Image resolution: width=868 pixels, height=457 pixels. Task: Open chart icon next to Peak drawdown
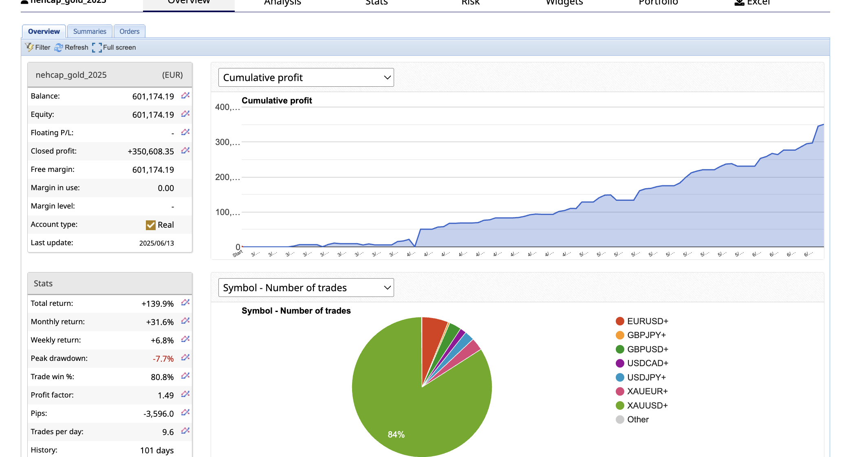tap(185, 358)
